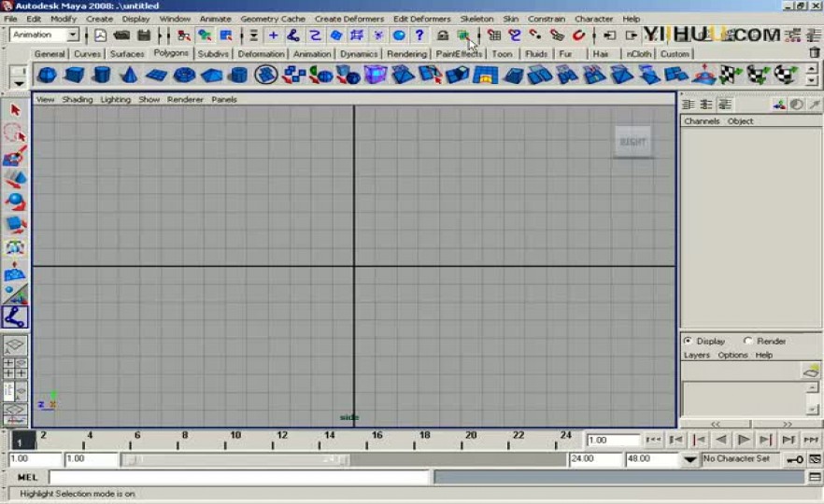Create a polygon cone from shelf
Image resolution: width=824 pixels, height=504 pixels.
[129, 75]
